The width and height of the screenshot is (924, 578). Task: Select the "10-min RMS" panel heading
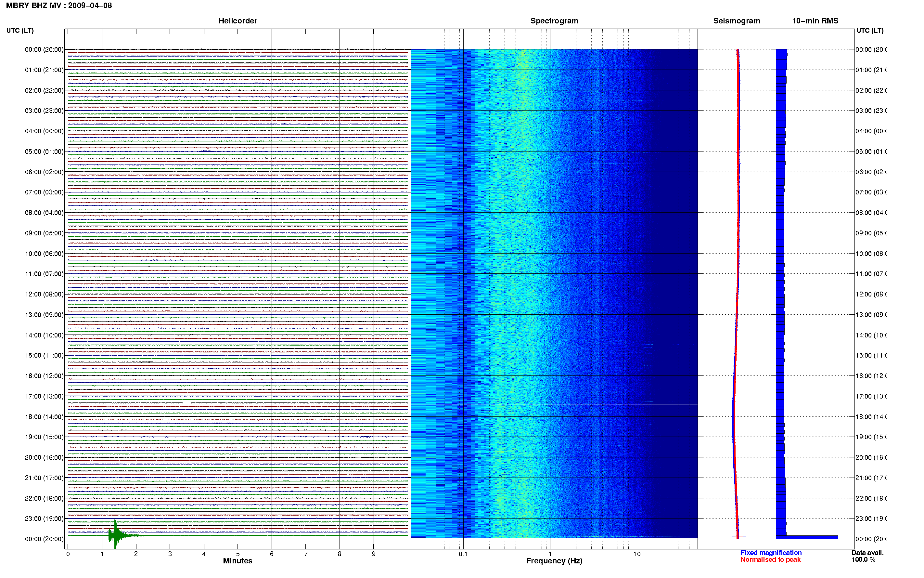tap(815, 21)
